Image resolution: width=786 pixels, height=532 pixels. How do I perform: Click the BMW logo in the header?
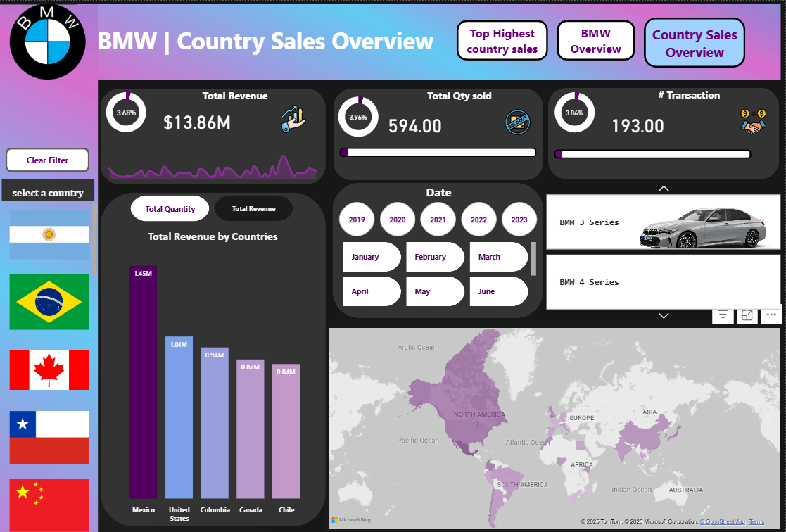(x=46, y=42)
